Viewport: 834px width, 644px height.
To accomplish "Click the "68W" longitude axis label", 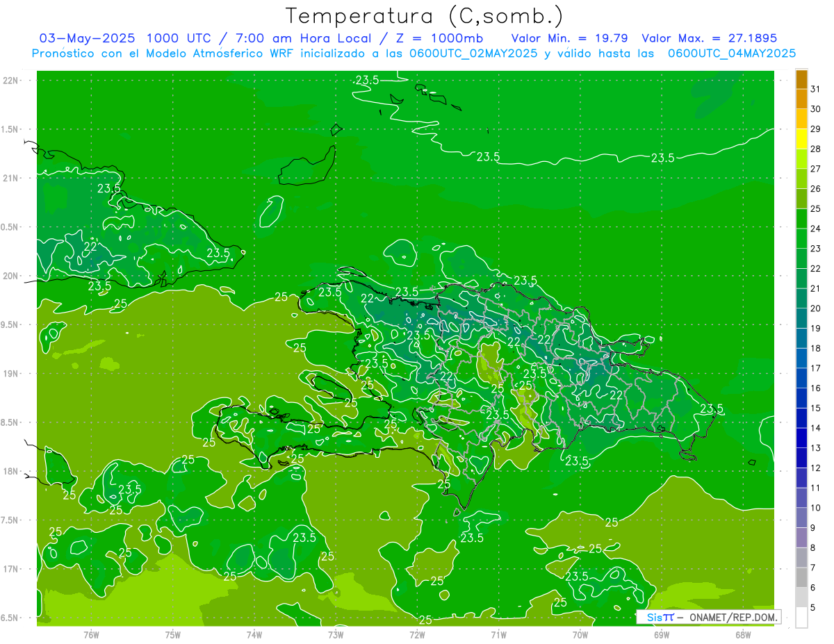I will coord(743,634).
